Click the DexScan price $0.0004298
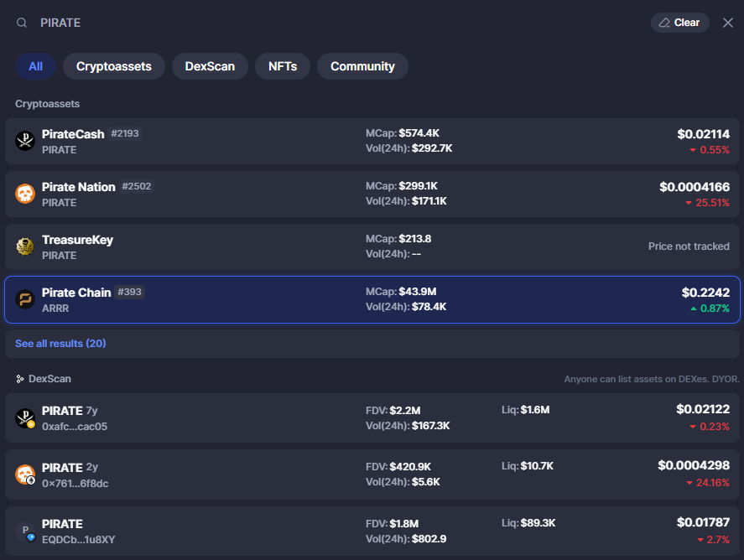The image size is (744, 560). (x=694, y=465)
